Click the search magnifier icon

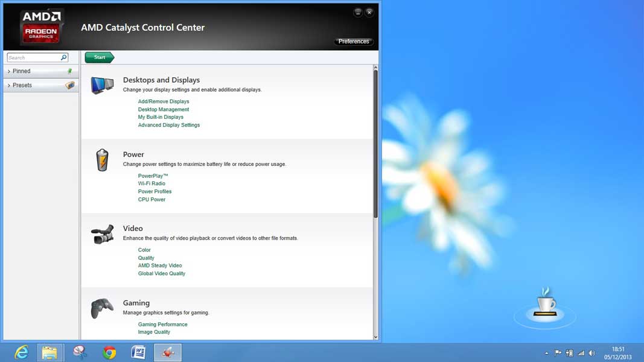[x=63, y=57]
